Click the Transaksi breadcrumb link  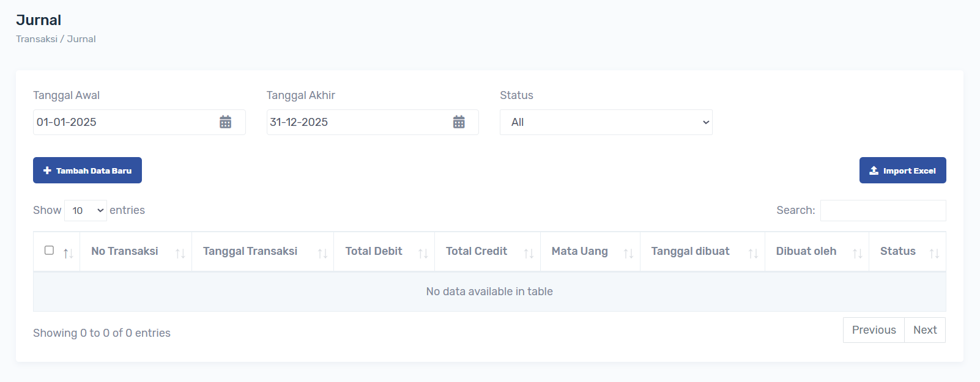point(37,39)
